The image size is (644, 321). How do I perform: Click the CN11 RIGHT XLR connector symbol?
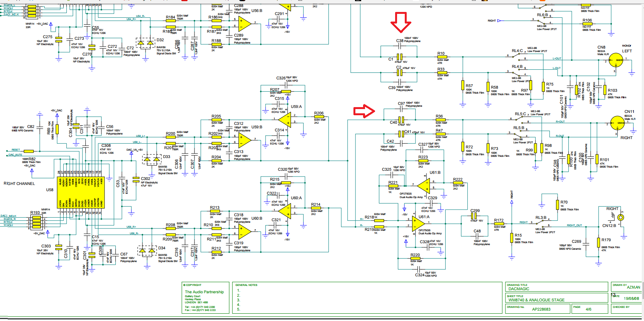618,123
